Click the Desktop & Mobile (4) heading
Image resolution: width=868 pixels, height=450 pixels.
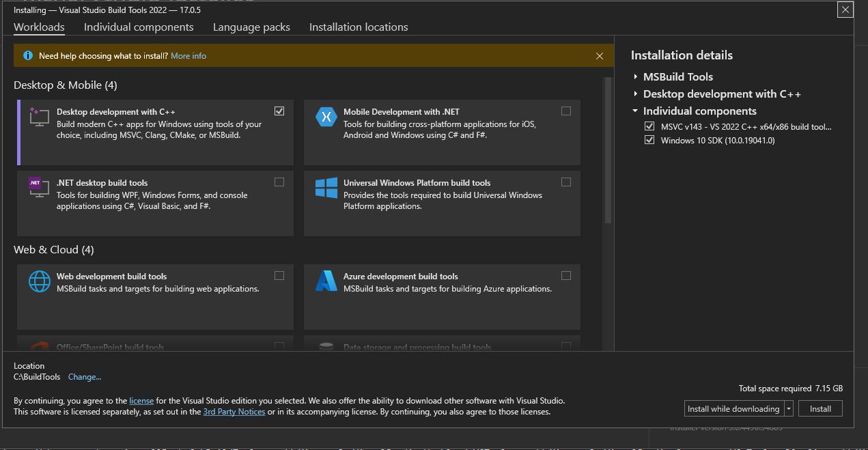66,85
